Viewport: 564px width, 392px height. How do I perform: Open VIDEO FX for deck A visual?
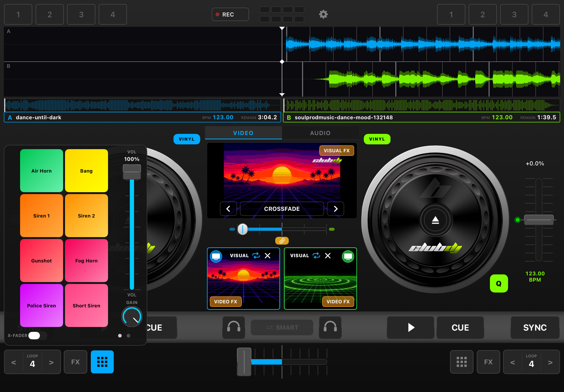pyautogui.click(x=226, y=302)
